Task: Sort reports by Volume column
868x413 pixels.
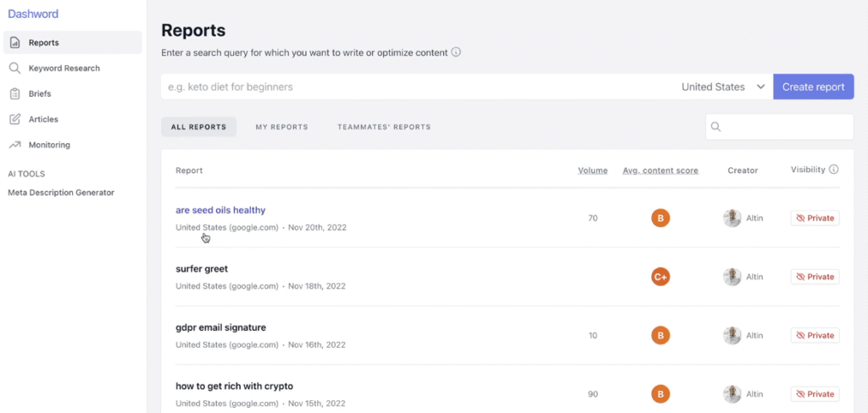Action: [593, 170]
